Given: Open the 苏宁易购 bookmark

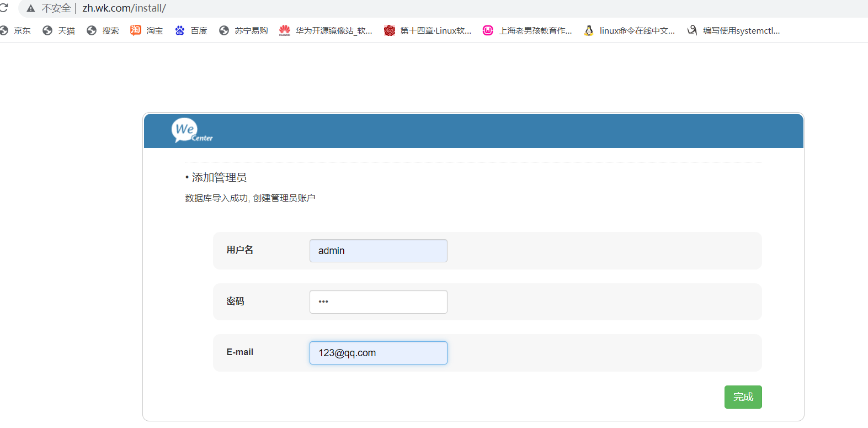Looking at the screenshot, I should (243, 30).
